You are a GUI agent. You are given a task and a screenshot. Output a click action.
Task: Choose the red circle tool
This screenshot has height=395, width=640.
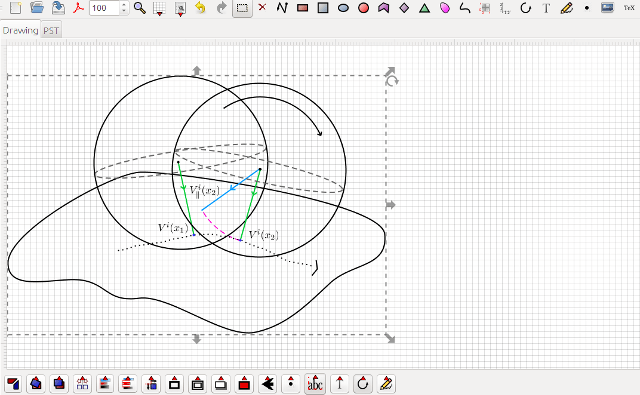point(363,8)
